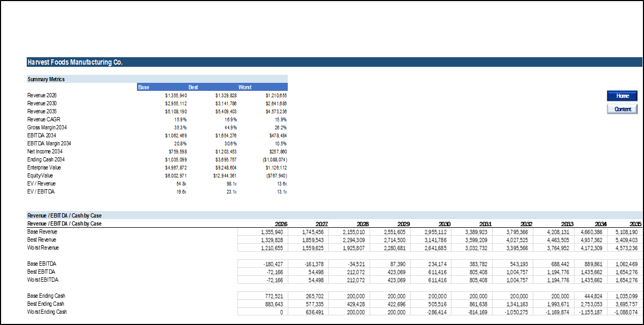Select the Net Income 2034 label
Image resolution: width=644 pixels, height=325 pixels.
(45, 151)
